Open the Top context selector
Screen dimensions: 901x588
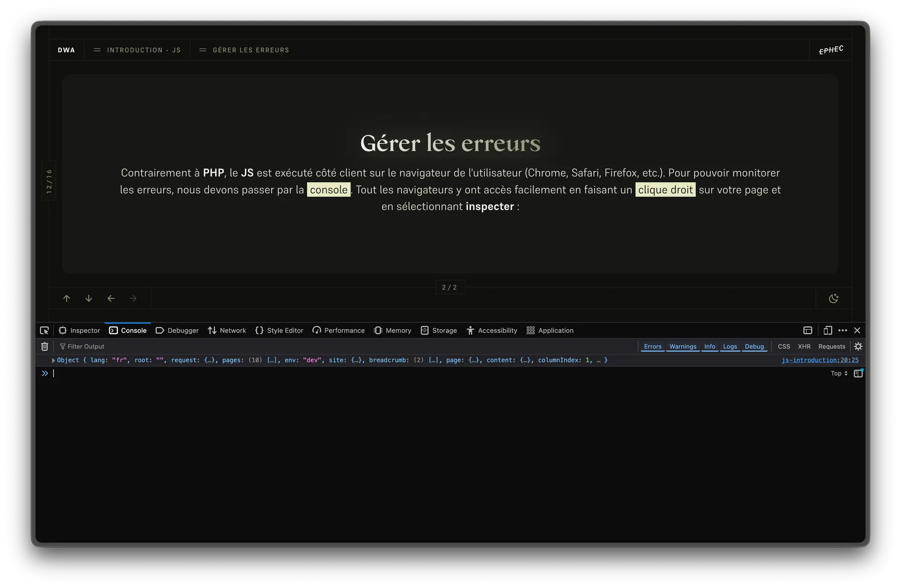tap(839, 374)
